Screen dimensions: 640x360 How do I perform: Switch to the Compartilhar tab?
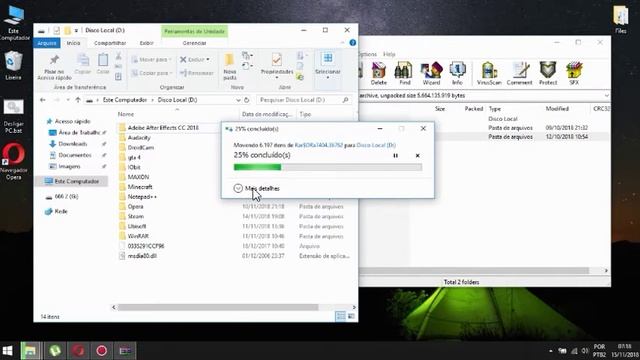(110, 43)
